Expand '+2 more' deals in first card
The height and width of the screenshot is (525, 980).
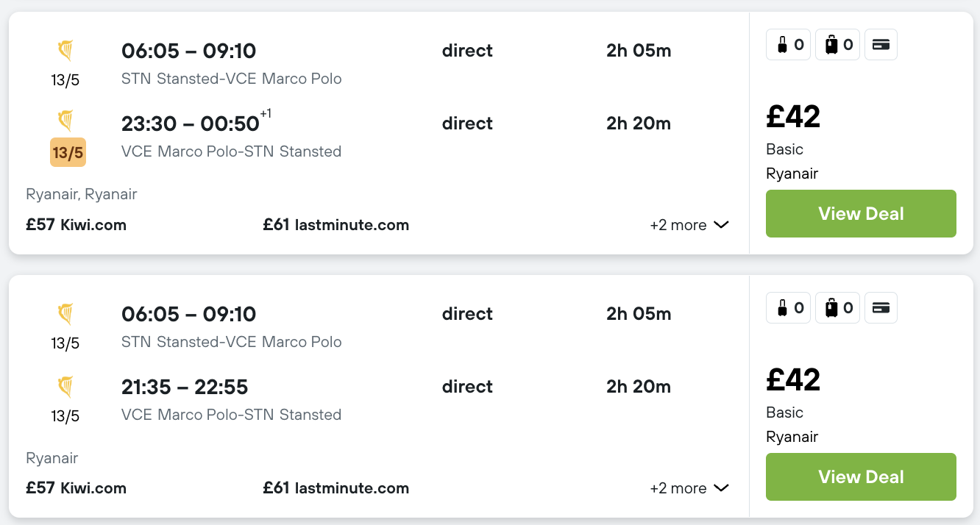pyautogui.click(x=689, y=225)
